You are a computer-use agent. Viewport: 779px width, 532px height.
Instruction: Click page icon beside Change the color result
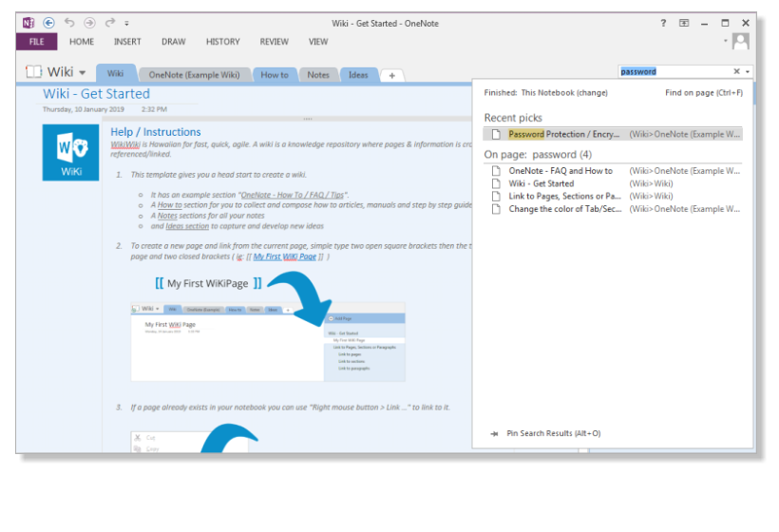496,209
